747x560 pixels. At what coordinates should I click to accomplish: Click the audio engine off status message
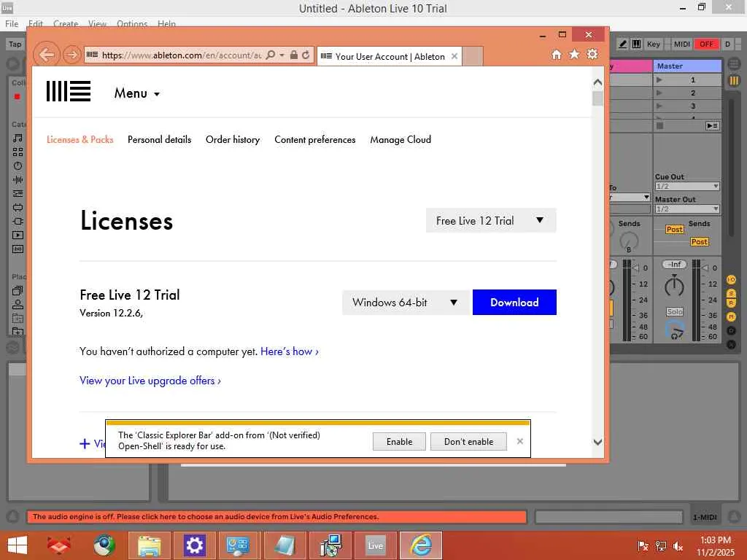pyautogui.click(x=276, y=517)
